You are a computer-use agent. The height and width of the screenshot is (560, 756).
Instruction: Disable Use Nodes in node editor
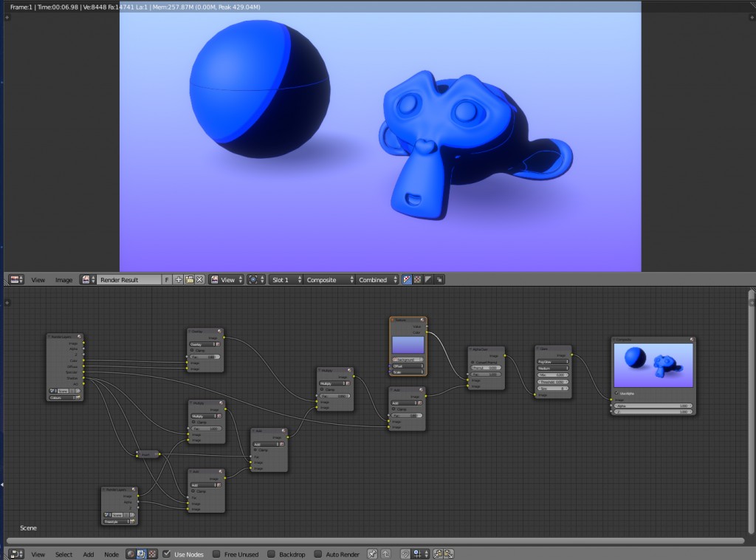coord(167,553)
